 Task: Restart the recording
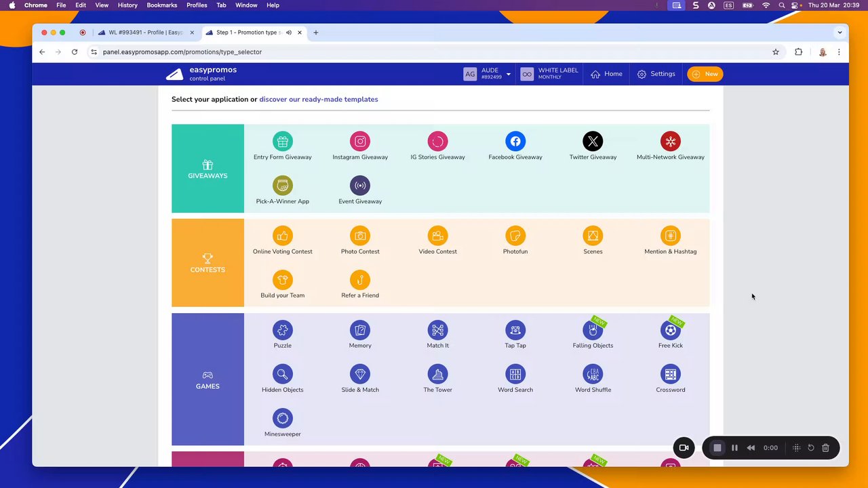click(x=811, y=448)
